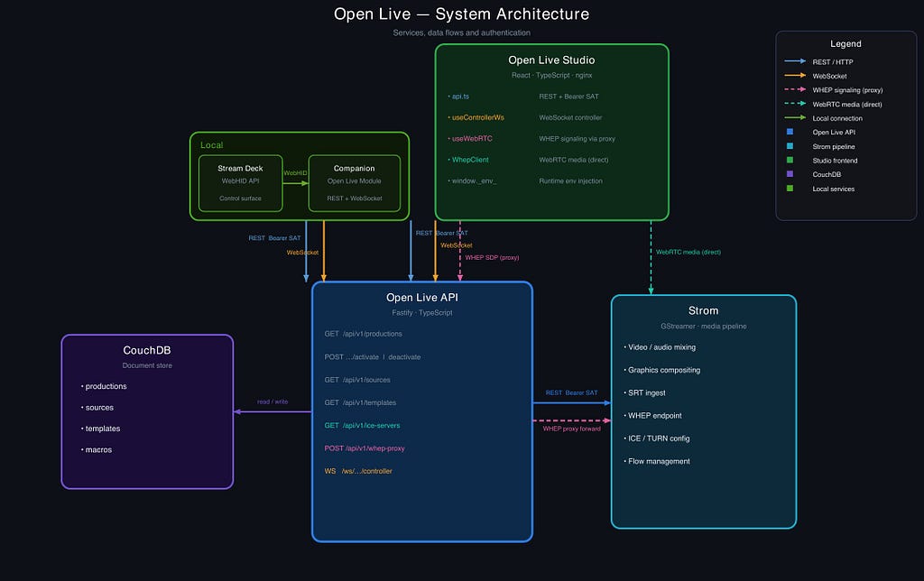Viewport: 924px width, 581px height.
Task: Click the pink dashed WHEP signaling legend arrow
Action: (795, 89)
